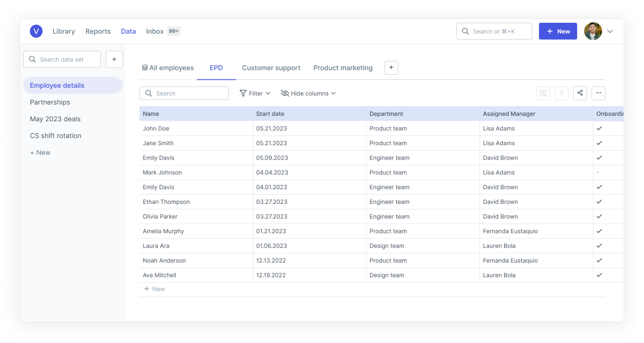Add a new row with + New below table

[154, 289]
